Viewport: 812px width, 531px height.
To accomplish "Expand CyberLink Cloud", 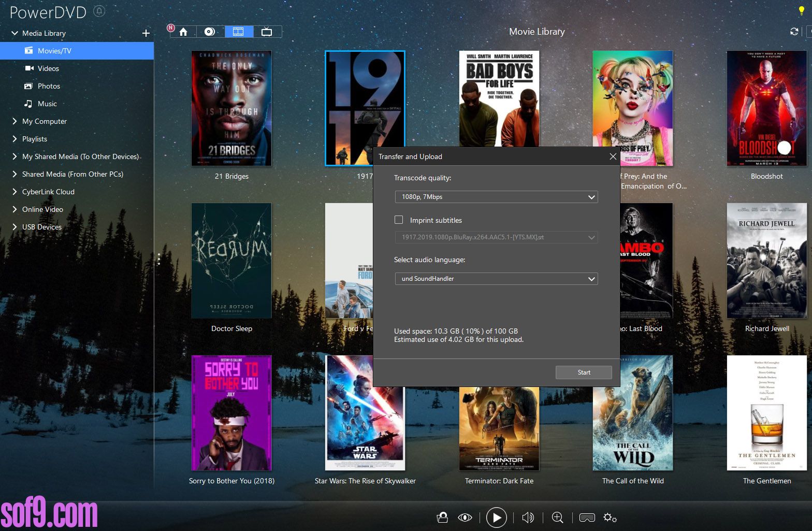I will [15, 192].
